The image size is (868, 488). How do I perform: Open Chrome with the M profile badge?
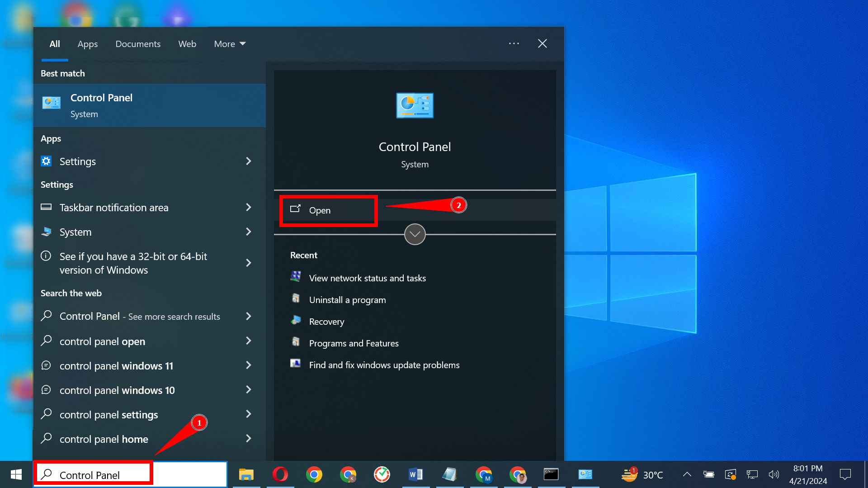point(484,474)
